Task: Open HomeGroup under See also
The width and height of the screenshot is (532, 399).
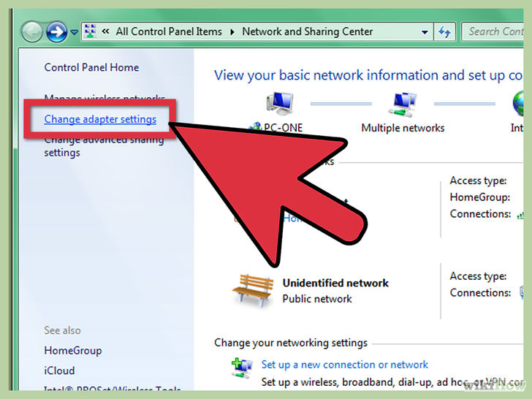Action: coord(73,351)
